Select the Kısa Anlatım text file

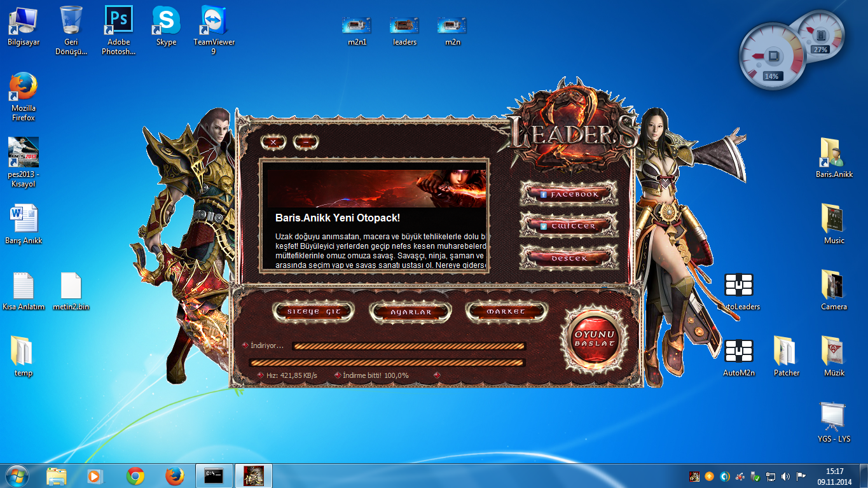pos(24,291)
